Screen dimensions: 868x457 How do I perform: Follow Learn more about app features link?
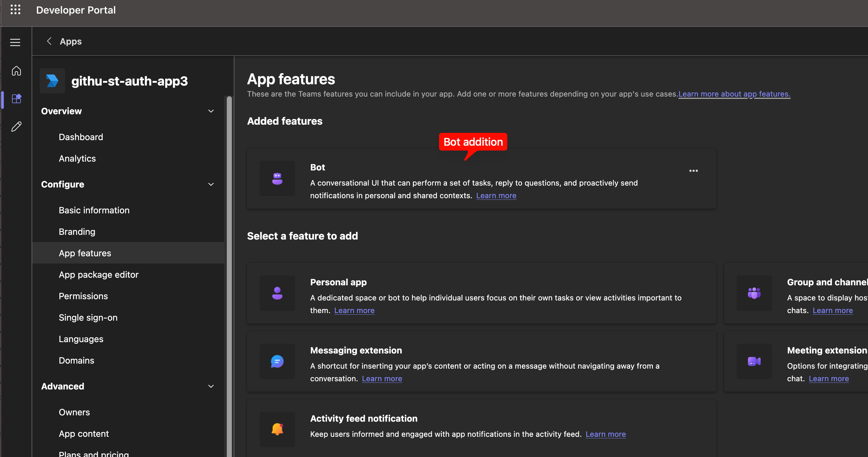coord(734,94)
